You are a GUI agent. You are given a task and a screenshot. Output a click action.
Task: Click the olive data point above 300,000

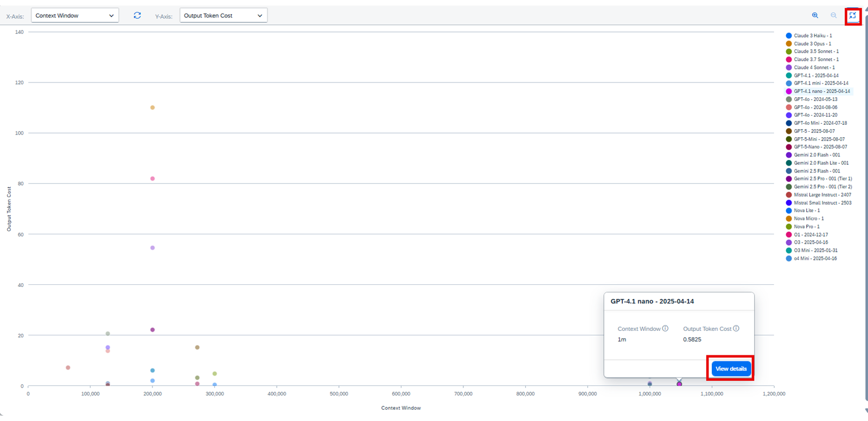tap(215, 374)
